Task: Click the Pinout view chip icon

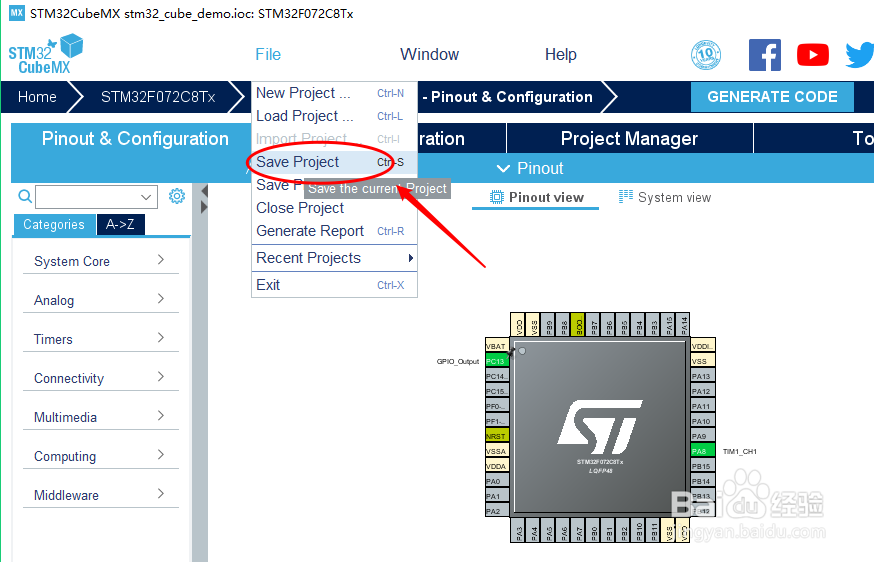Action: (496, 197)
